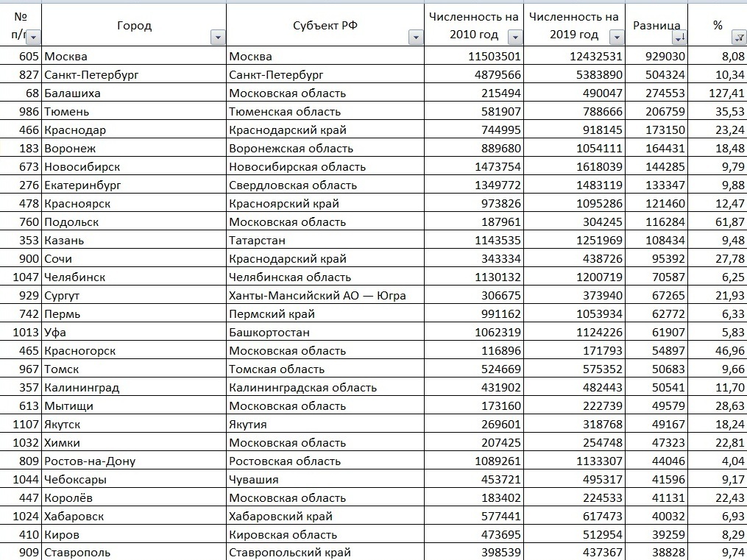Select Moscow's 2019 population 12432531

(x=574, y=57)
